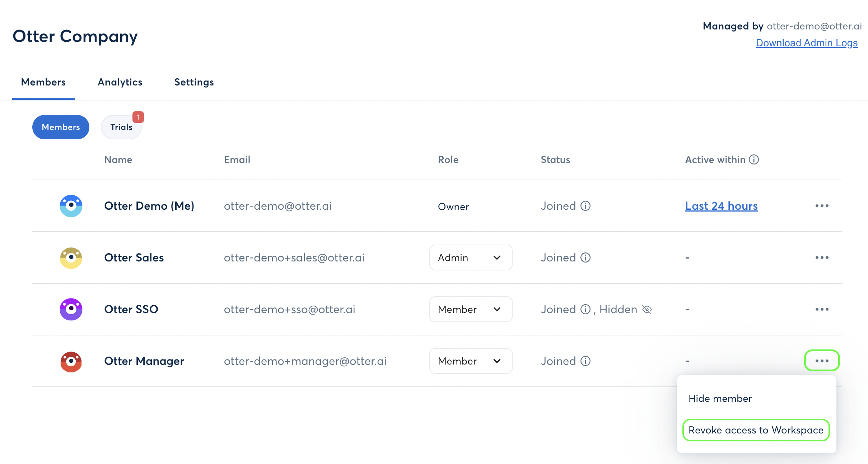
Task: Click Joined info icon for Otter Sales
Action: point(585,257)
